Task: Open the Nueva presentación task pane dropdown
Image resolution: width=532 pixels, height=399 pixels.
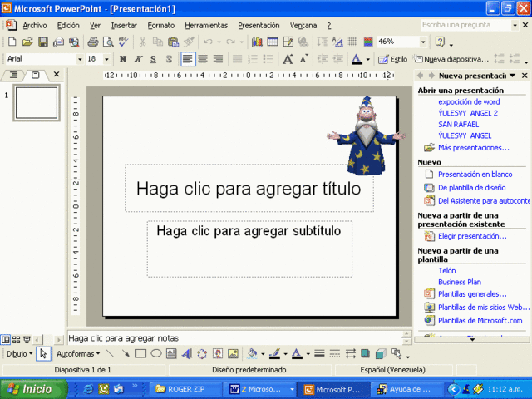Action: click(x=512, y=76)
